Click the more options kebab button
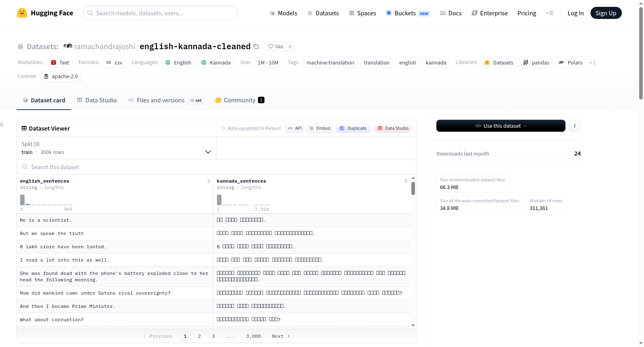 pos(575,126)
